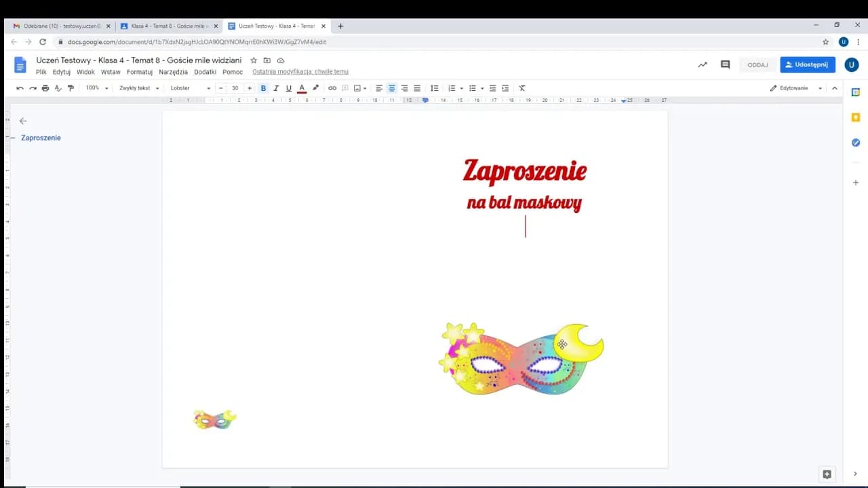Apply italic formatting
Image resolution: width=868 pixels, height=488 pixels.
pos(276,87)
